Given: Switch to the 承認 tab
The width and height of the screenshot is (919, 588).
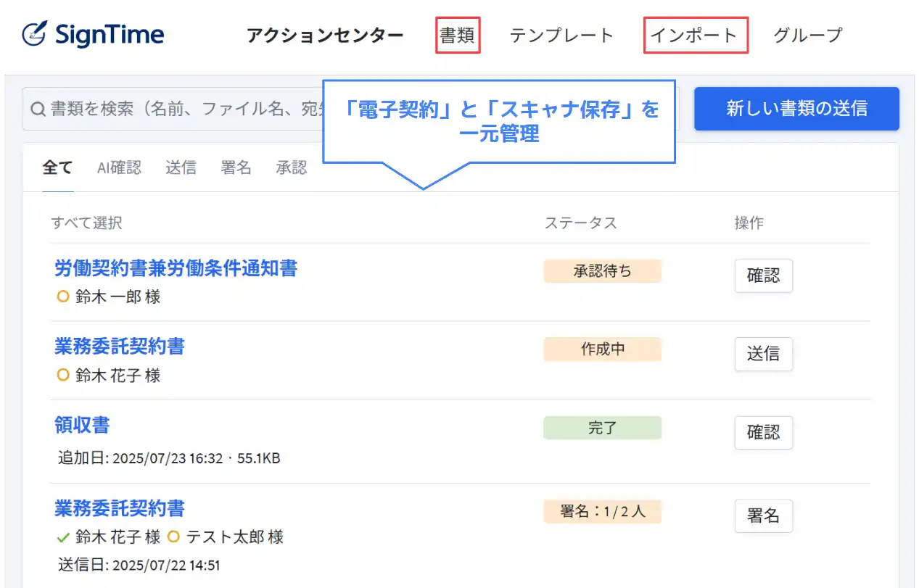Looking at the screenshot, I should 291,167.
